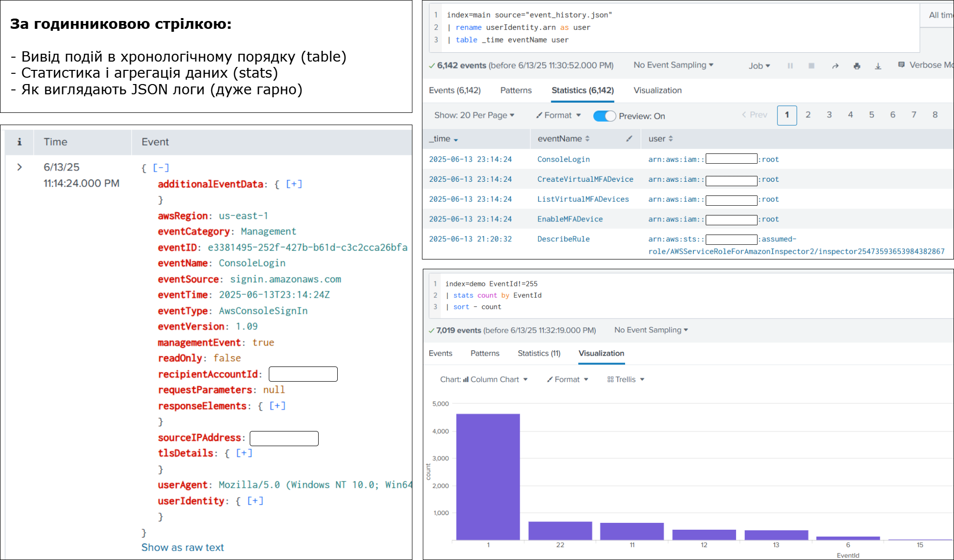
Task: Select Statistics (11) tab
Action: [539, 353]
